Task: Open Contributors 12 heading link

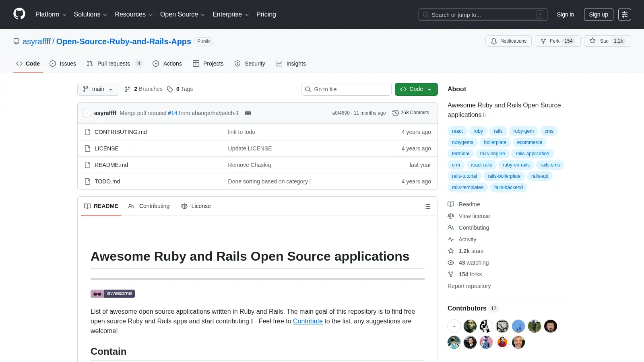Action: 473,309
